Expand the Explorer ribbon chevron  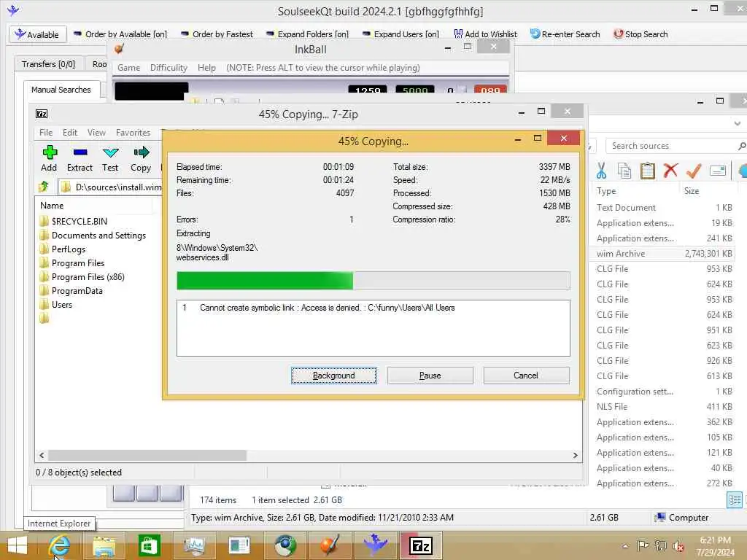(738, 123)
